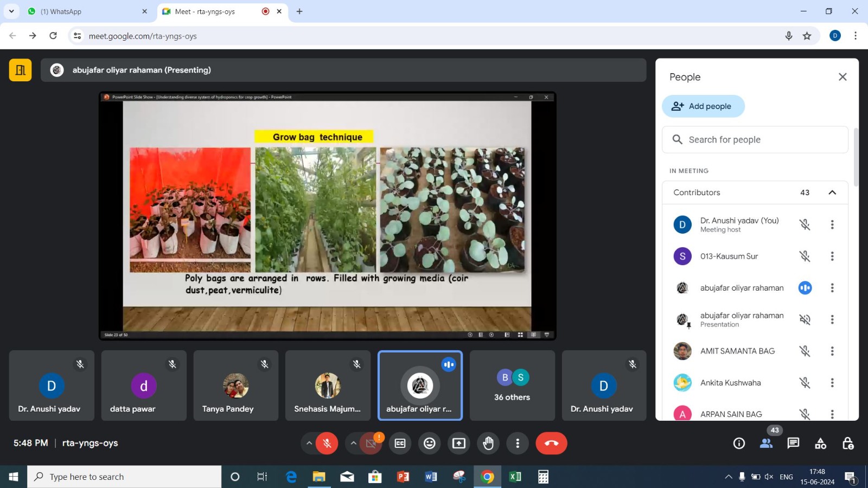Mute 013-Kausum Sur's microphone
Image resolution: width=868 pixels, height=488 pixels.
805,256
